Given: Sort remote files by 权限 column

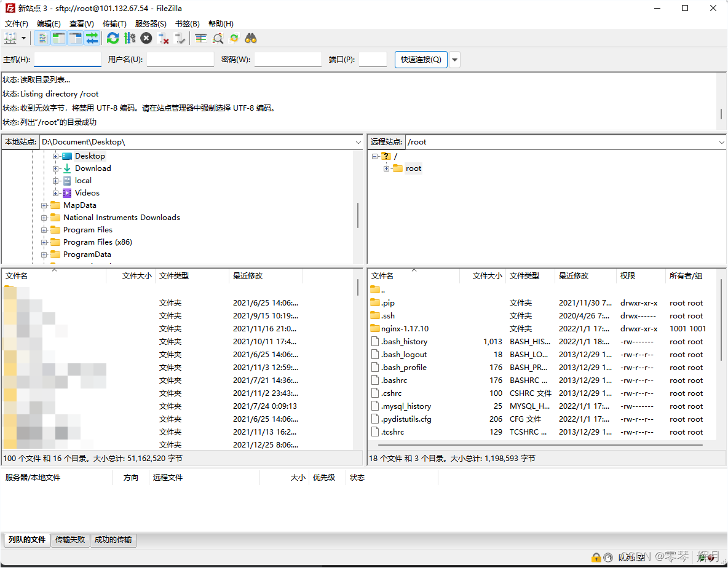Looking at the screenshot, I should [641, 276].
